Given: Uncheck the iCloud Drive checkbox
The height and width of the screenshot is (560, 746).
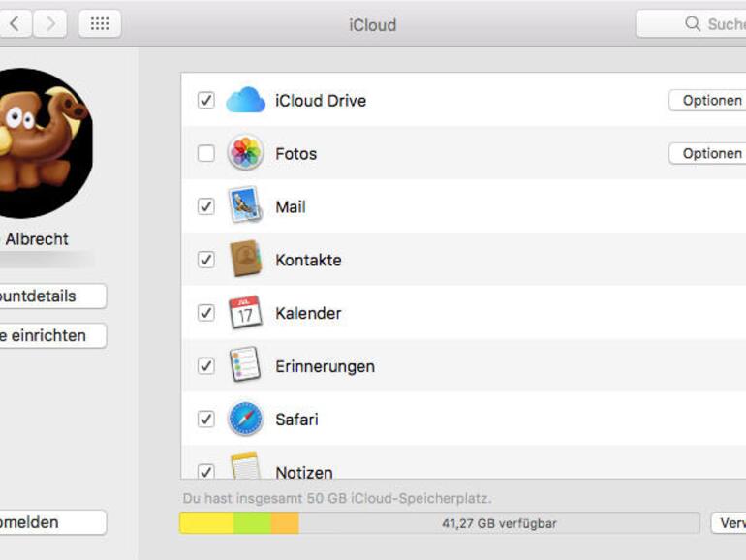Looking at the screenshot, I should pyautogui.click(x=205, y=101).
